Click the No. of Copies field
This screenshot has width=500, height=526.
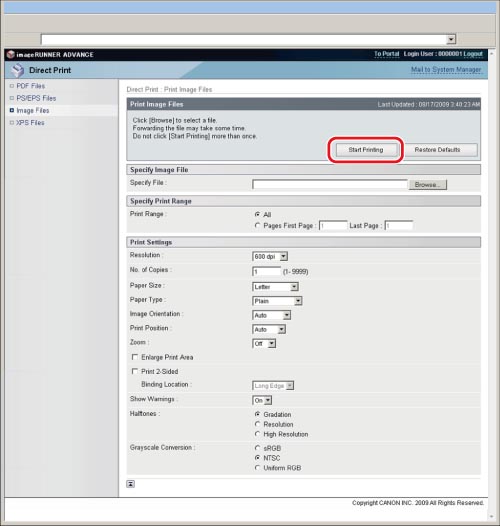266,271
